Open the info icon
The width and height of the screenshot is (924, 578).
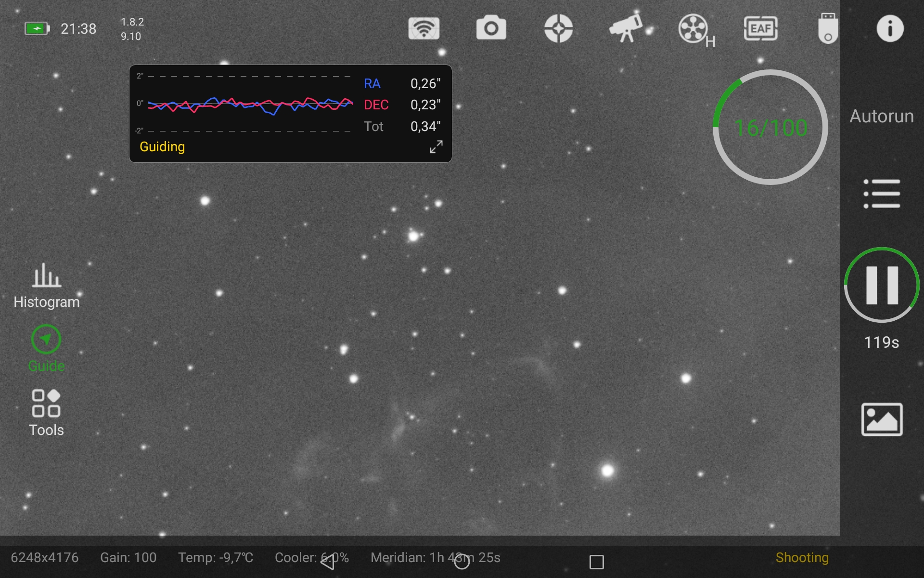[x=890, y=28]
